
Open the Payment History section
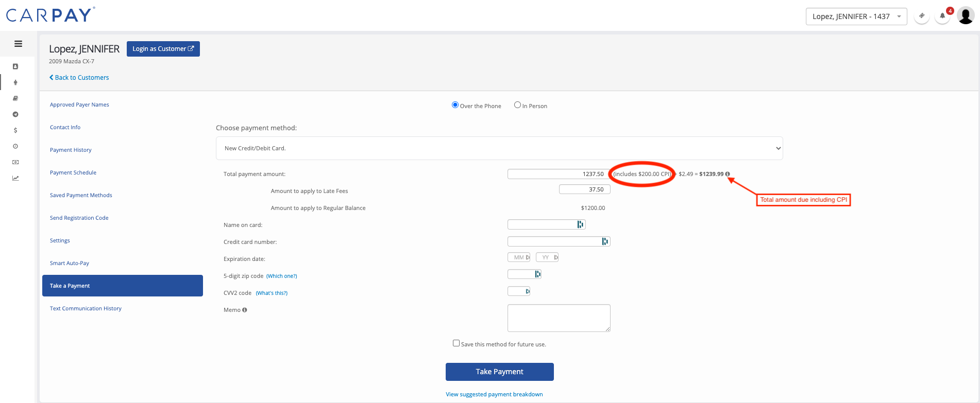tap(71, 150)
